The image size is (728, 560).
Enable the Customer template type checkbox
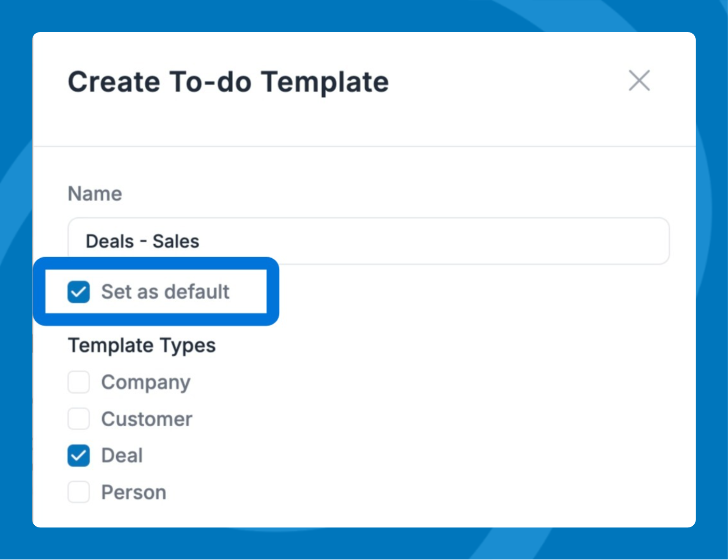[x=79, y=419]
